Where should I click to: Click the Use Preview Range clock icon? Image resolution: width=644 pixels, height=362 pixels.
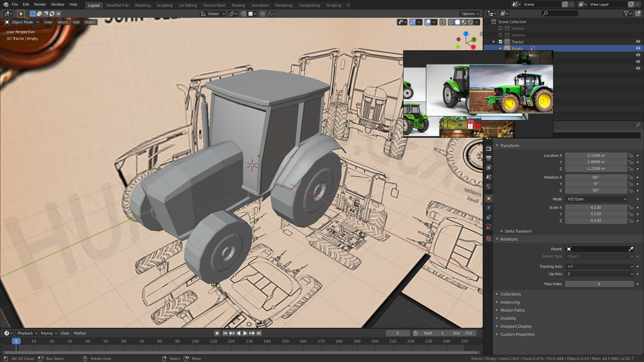[x=416, y=333]
